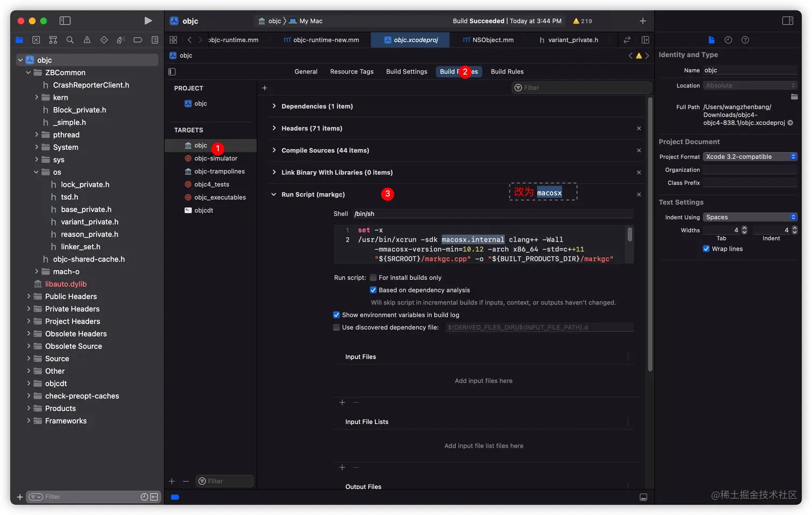Click the editor options swap arrows icon

pos(627,40)
